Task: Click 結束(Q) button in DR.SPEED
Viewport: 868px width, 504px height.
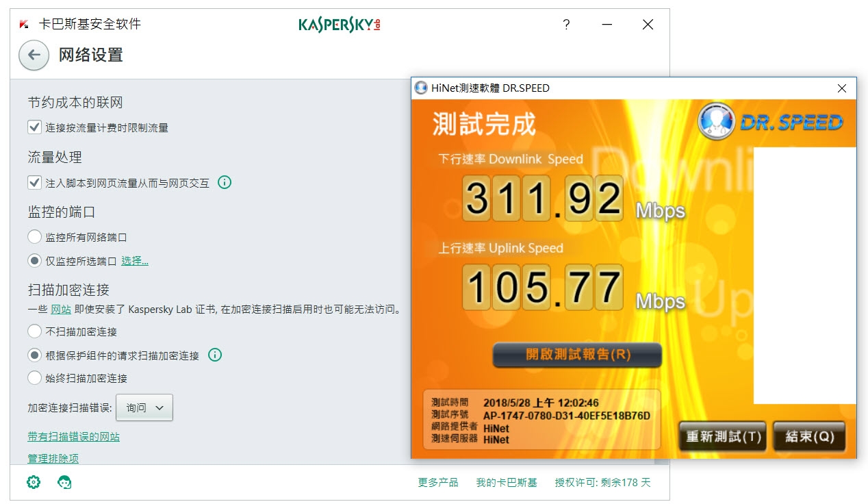Action: pos(809,436)
